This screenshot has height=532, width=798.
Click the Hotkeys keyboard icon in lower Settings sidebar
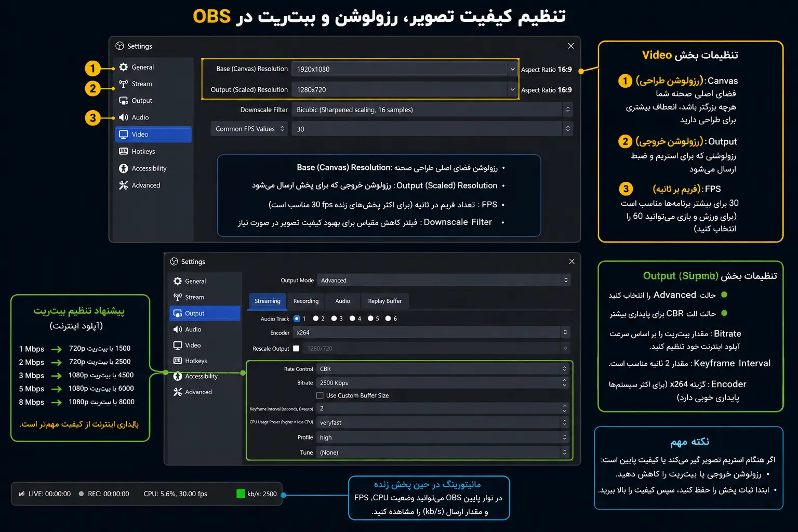pyautogui.click(x=177, y=361)
